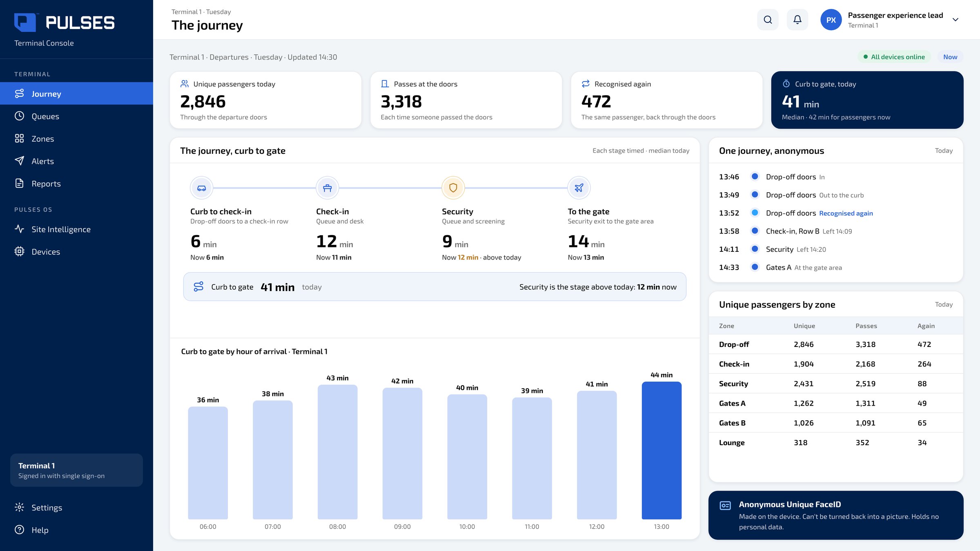Click the Unique passengers people icon
Viewport: 980px width, 551px height.
(185, 84)
